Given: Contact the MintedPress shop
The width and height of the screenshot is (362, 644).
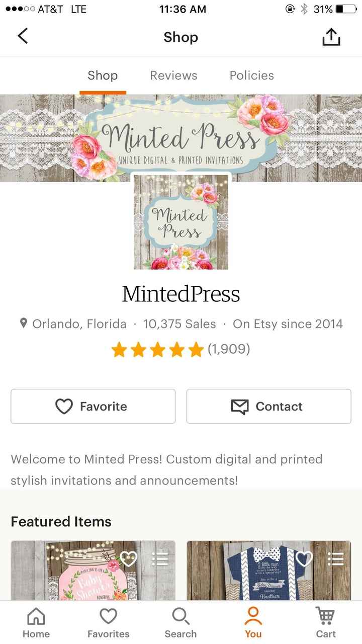Looking at the screenshot, I should 268,406.
